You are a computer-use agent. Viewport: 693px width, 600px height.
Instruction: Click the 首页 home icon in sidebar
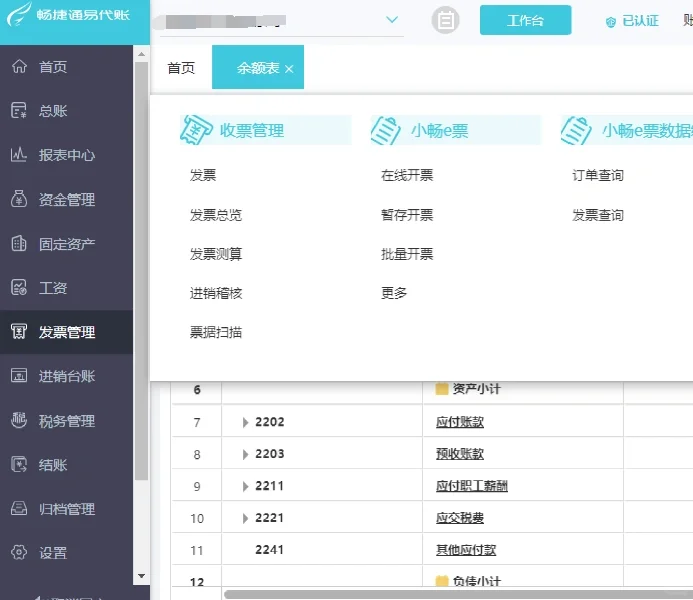point(19,66)
